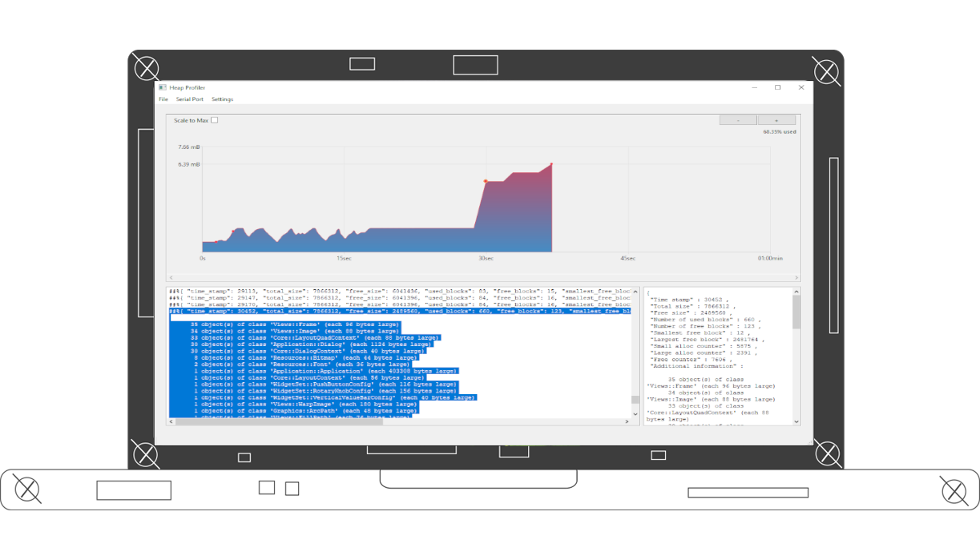Open the Serial Port menu

point(190,99)
